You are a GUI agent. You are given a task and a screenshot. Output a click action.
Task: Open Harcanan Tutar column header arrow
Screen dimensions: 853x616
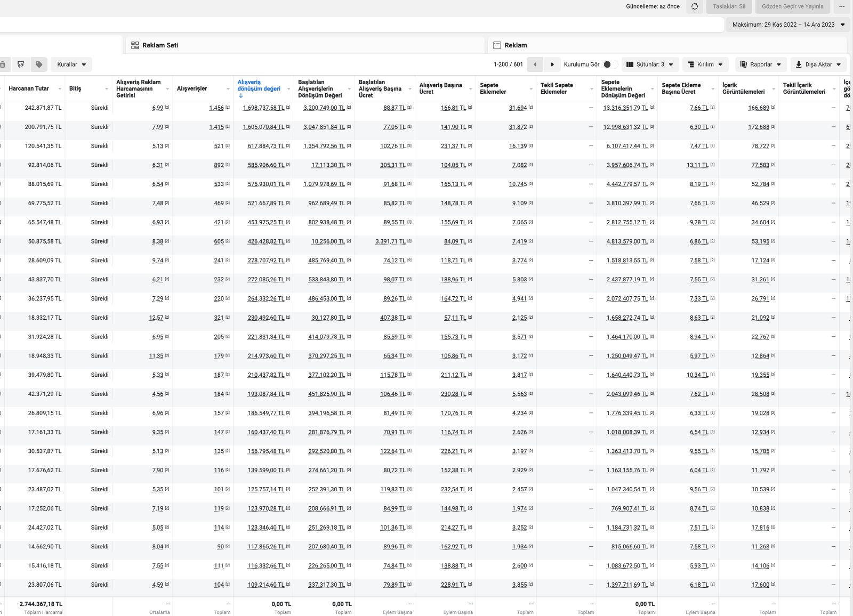pos(60,89)
